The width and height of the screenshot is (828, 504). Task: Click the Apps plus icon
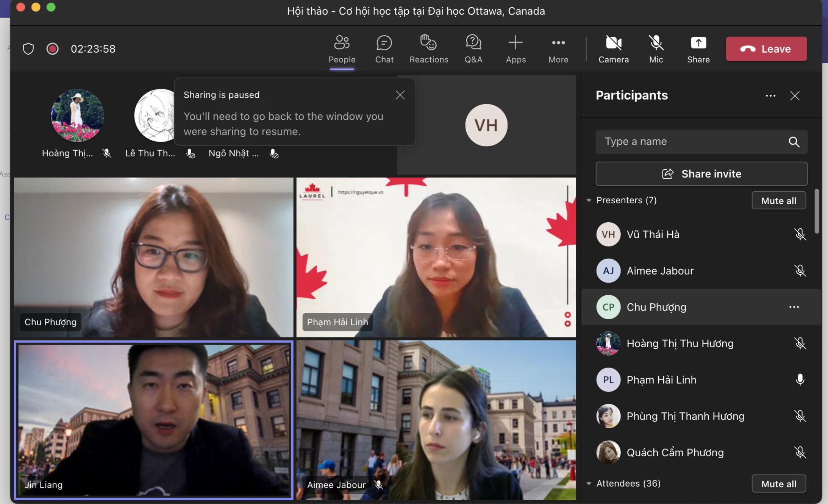[516, 43]
